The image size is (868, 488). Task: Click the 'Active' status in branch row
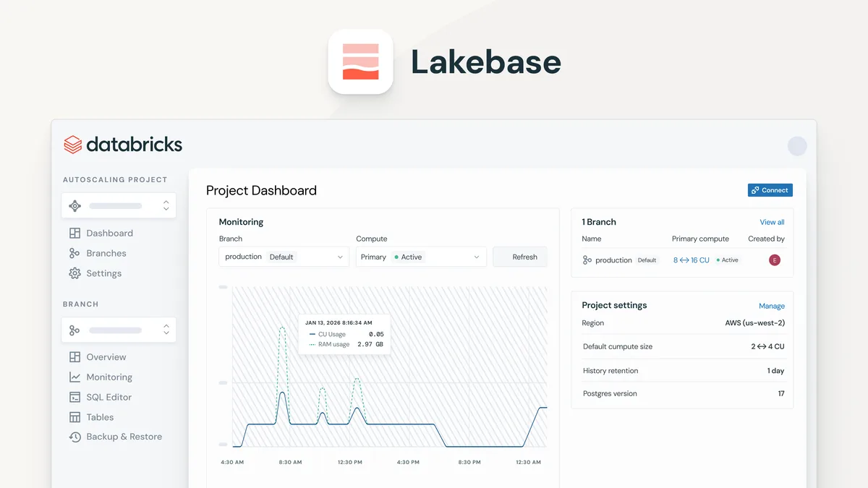(727, 260)
